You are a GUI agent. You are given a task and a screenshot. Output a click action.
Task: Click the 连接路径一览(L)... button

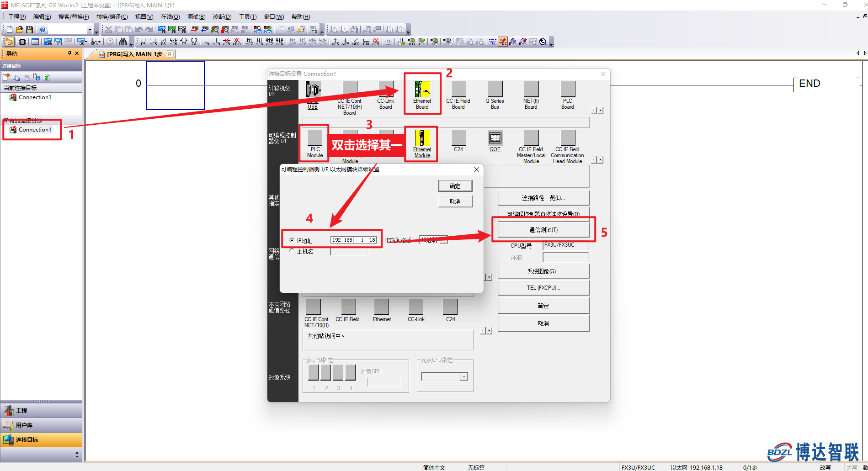coord(543,198)
